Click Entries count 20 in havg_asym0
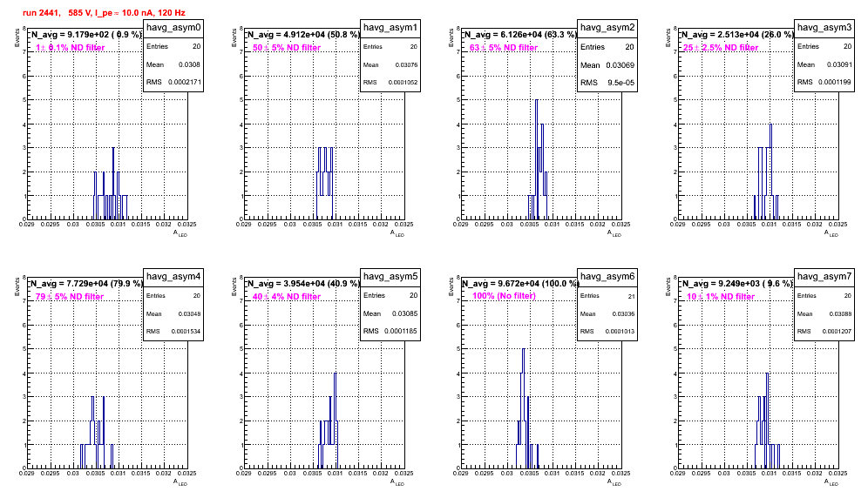 [196, 46]
